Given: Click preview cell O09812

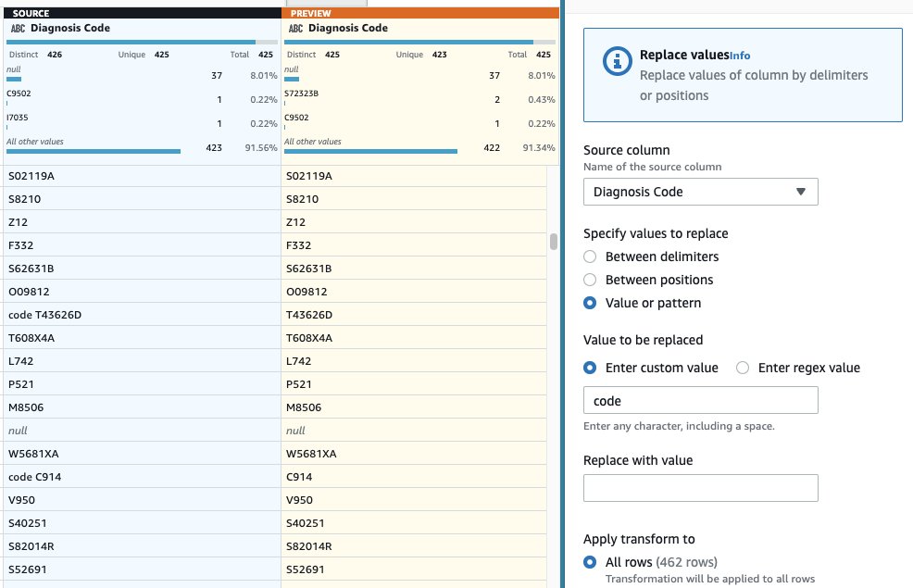Looking at the screenshot, I should [414, 292].
